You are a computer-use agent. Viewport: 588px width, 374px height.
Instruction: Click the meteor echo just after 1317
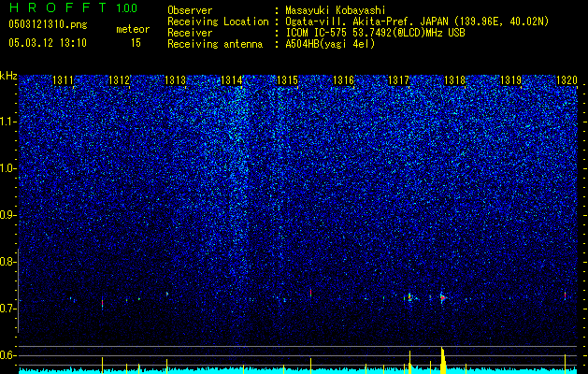[409, 297]
